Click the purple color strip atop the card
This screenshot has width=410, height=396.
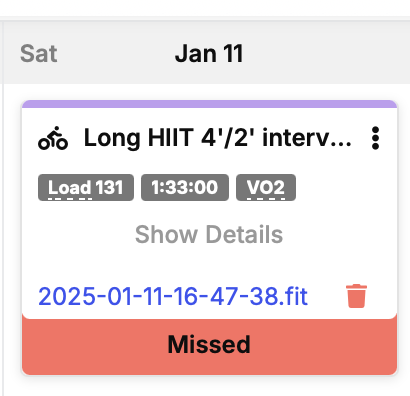(x=210, y=104)
